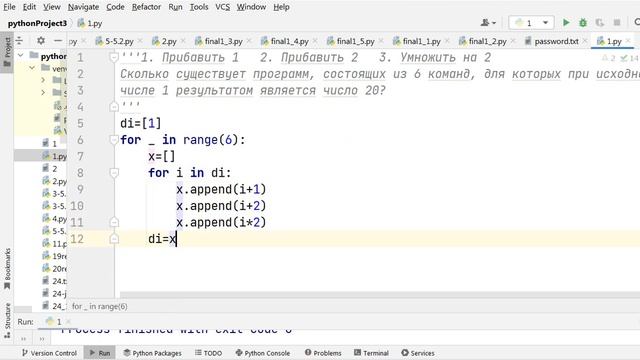Viewport: 640px width, 360px height.
Task: Open the Refactor menu
Action: (146, 7)
